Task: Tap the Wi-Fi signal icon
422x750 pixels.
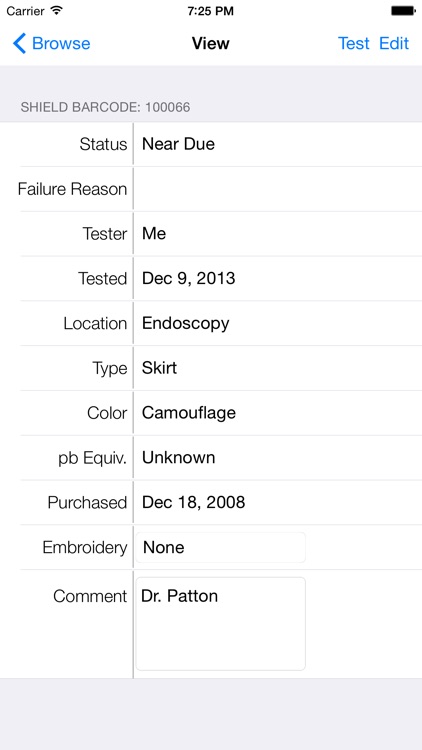Action: [56, 11]
